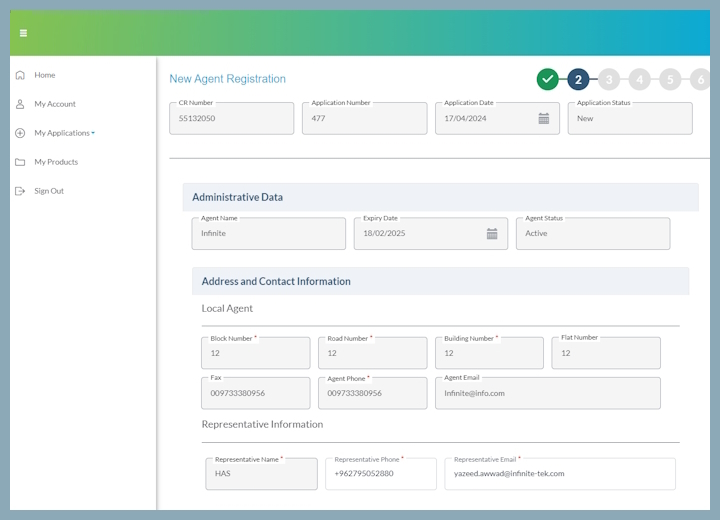The width and height of the screenshot is (720, 520).
Task: Open the hamburger menu icon
Action: pos(23,33)
